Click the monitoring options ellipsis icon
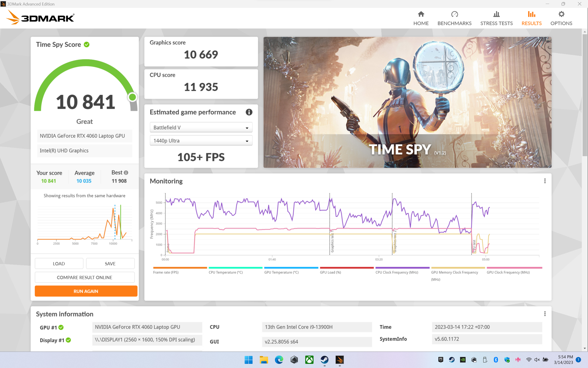The width and height of the screenshot is (588, 368). (x=545, y=180)
